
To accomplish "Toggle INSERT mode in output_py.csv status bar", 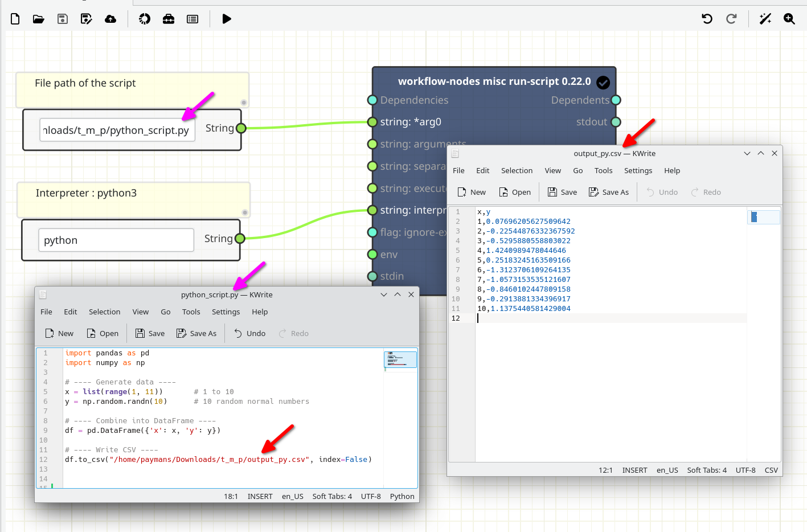I will 635,470.
